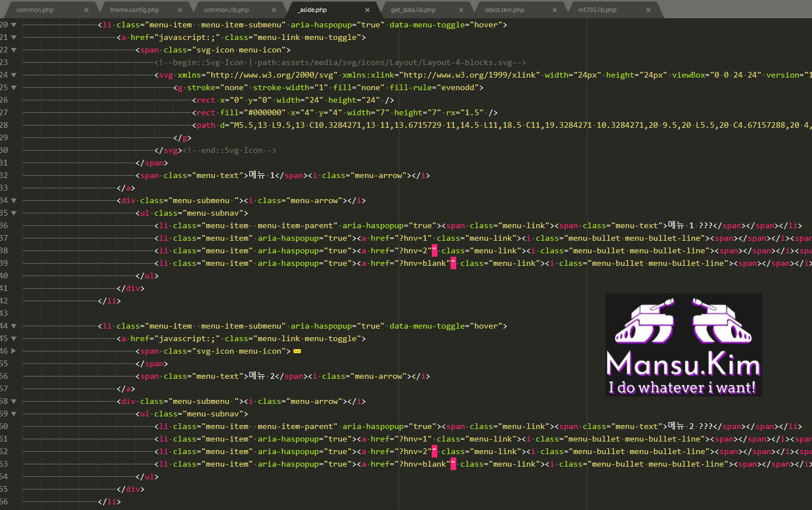The image size is (812, 510).
Task: Switch to the common.php tab
Action: 35,10
